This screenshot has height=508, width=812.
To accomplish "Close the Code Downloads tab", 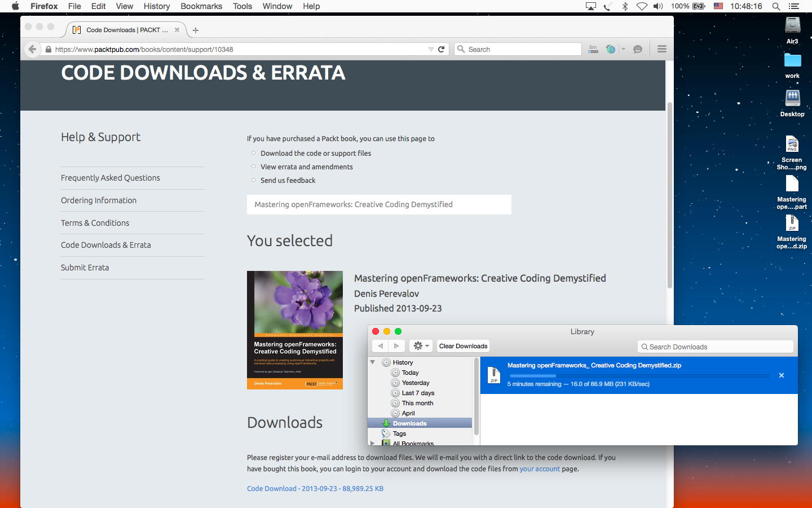I will click(x=177, y=30).
